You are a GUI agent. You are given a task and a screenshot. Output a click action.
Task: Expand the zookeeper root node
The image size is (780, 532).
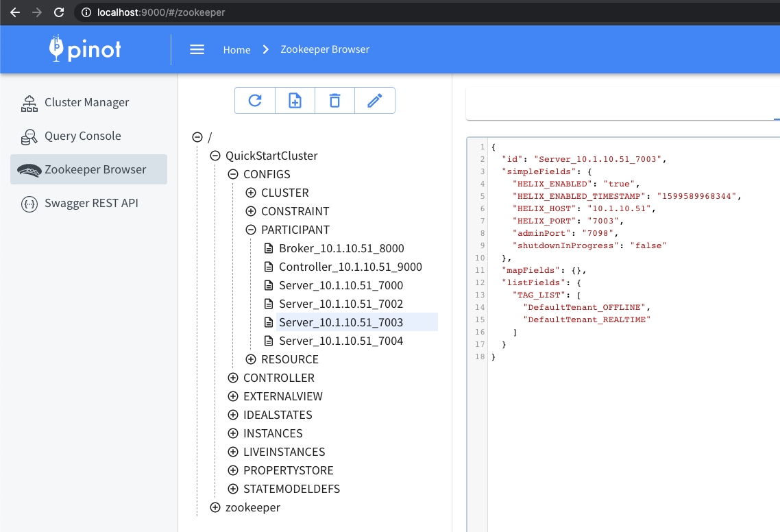tap(215, 507)
